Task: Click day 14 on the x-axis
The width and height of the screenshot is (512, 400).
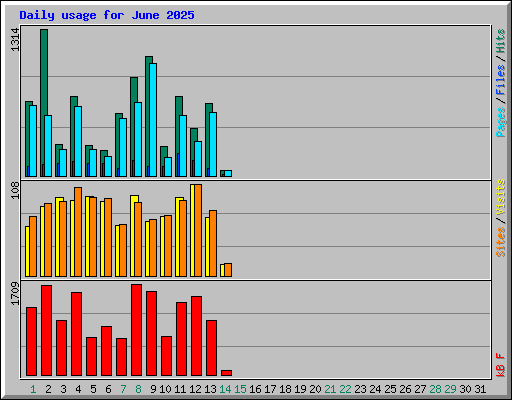Action: [225, 389]
